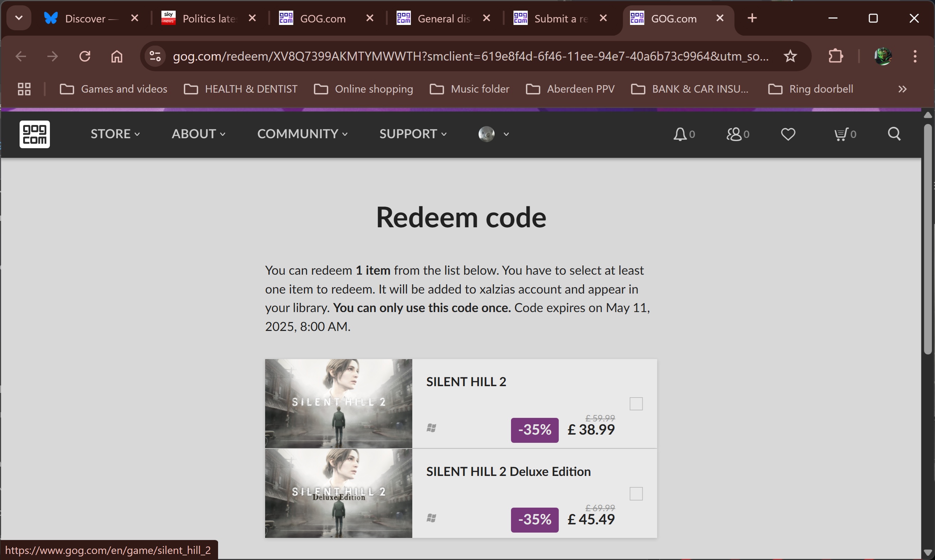The height and width of the screenshot is (560, 935).
Task: Open Music folder bookmark
Action: click(469, 89)
